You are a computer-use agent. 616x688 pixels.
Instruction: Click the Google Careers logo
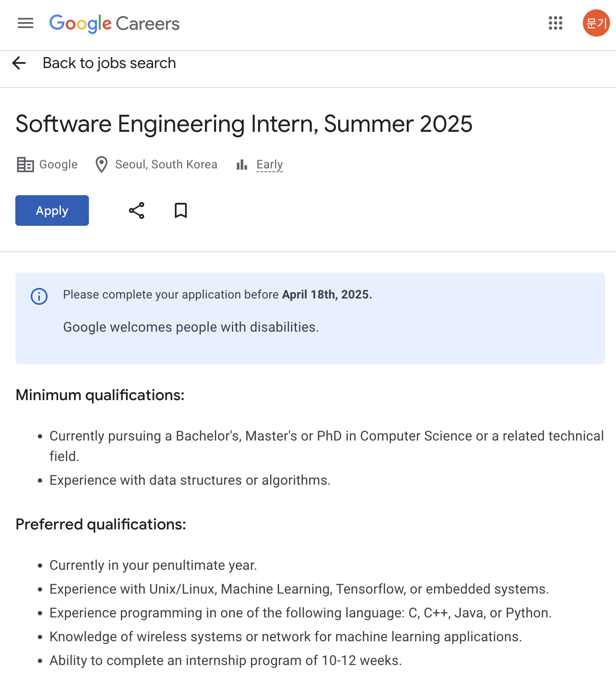114,24
